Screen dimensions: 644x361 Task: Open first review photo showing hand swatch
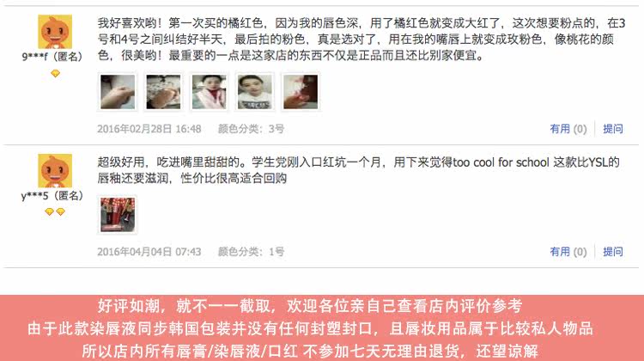click(x=118, y=92)
